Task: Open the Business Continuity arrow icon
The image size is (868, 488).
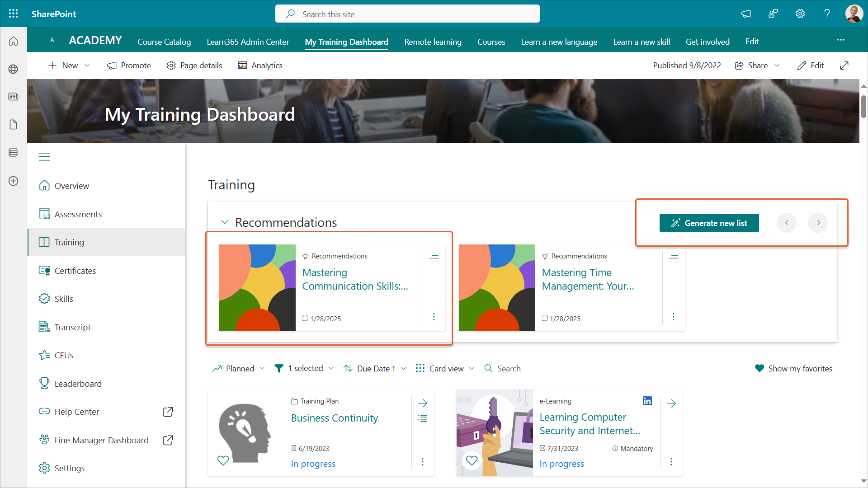Action: [x=423, y=403]
